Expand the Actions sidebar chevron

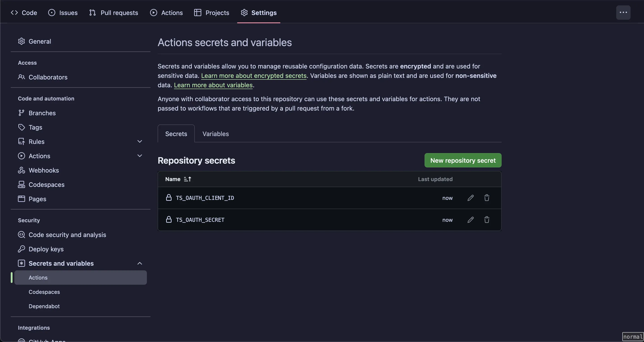[140, 156]
